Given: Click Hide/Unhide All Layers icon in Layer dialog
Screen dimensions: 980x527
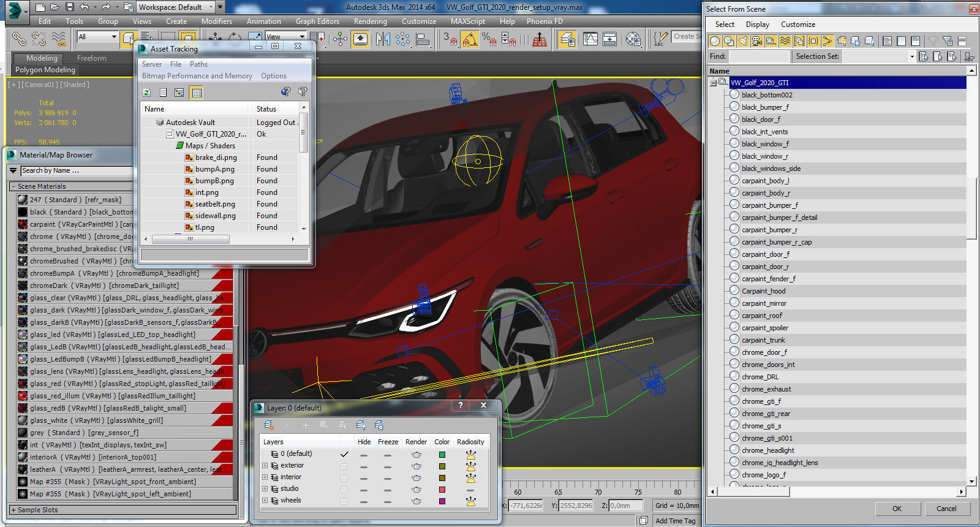Looking at the screenshot, I should 361,425.
